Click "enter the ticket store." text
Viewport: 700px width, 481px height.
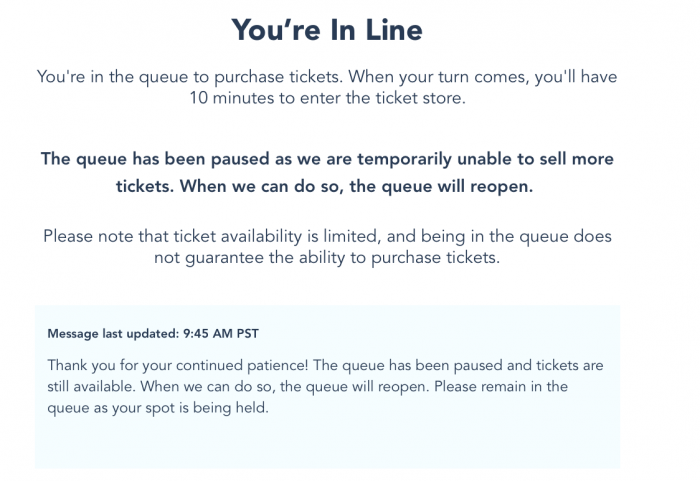[383, 98]
